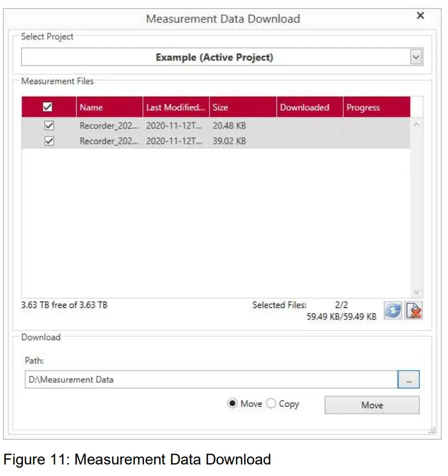Click the refresh file list icon
The width and height of the screenshot is (448, 476).
[393, 310]
